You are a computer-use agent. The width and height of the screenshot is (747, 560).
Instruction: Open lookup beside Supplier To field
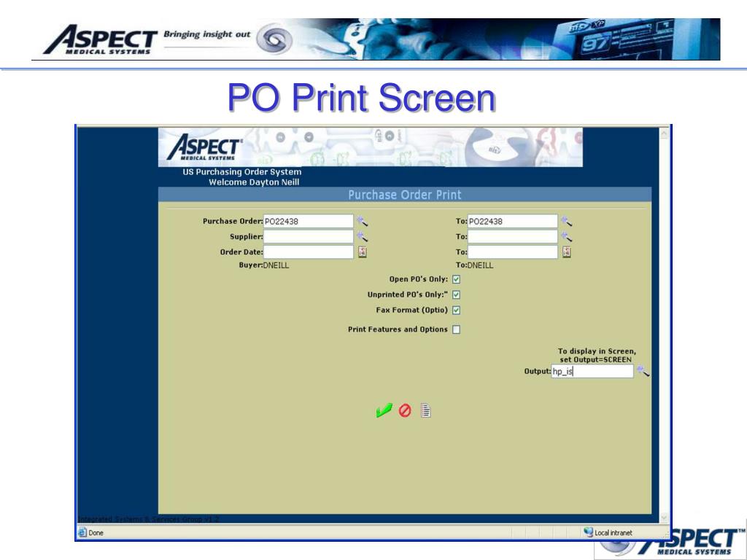point(566,237)
